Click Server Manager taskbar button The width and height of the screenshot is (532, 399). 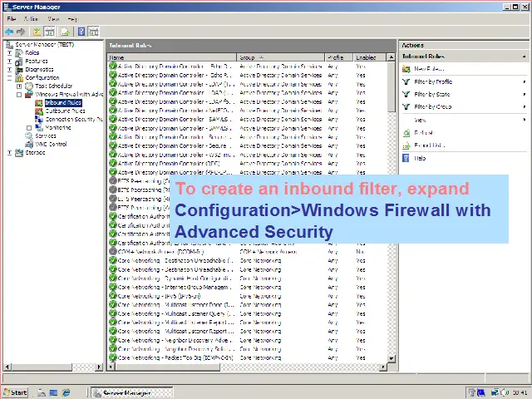click(132, 393)
